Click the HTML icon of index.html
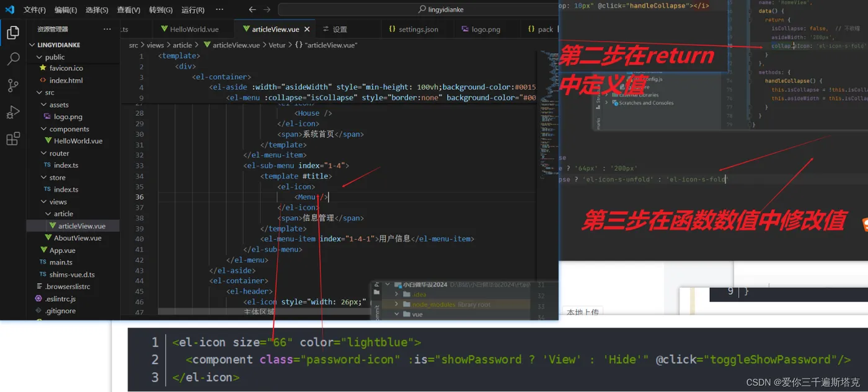The image size is (868, 392). 43,81
